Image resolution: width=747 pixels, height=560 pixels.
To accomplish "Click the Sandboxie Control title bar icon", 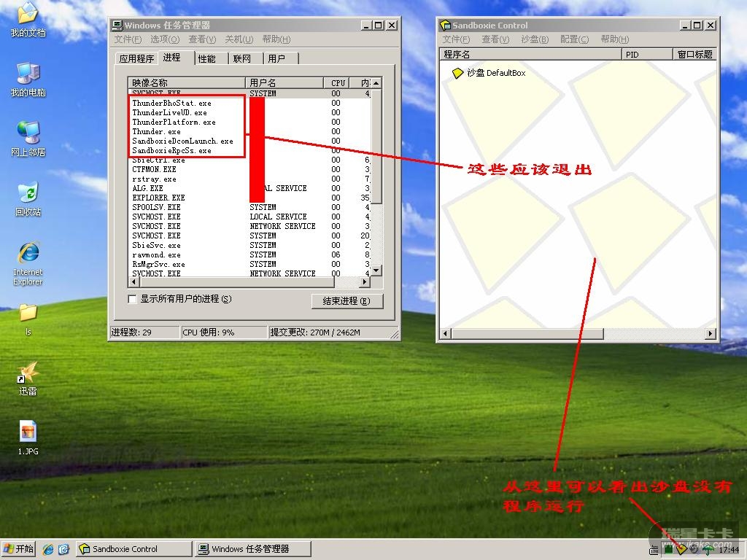I will (446, 26).
